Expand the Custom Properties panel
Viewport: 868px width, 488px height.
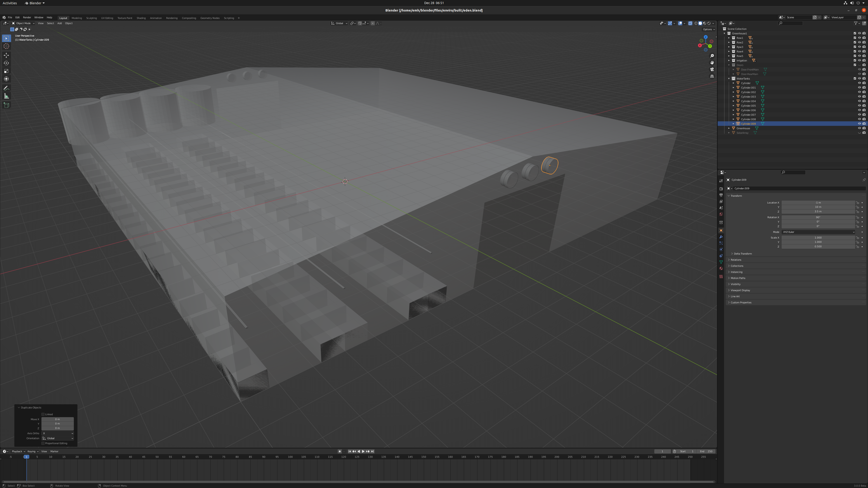741,303
